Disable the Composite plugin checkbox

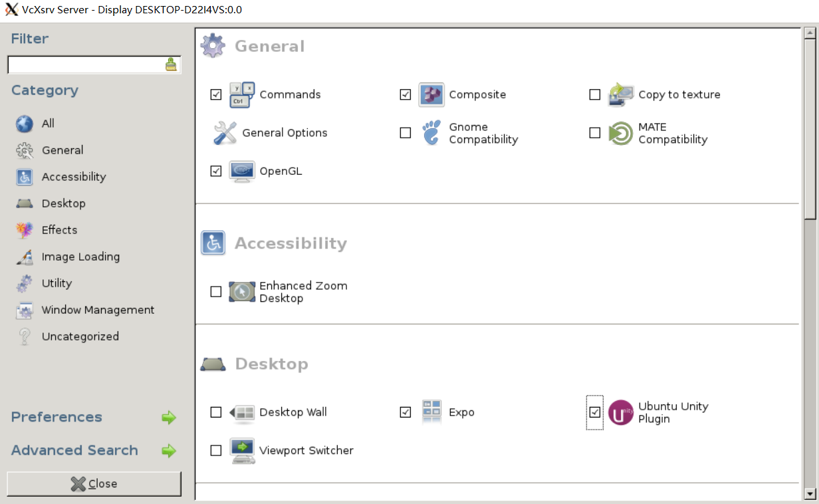pos(406,94)
